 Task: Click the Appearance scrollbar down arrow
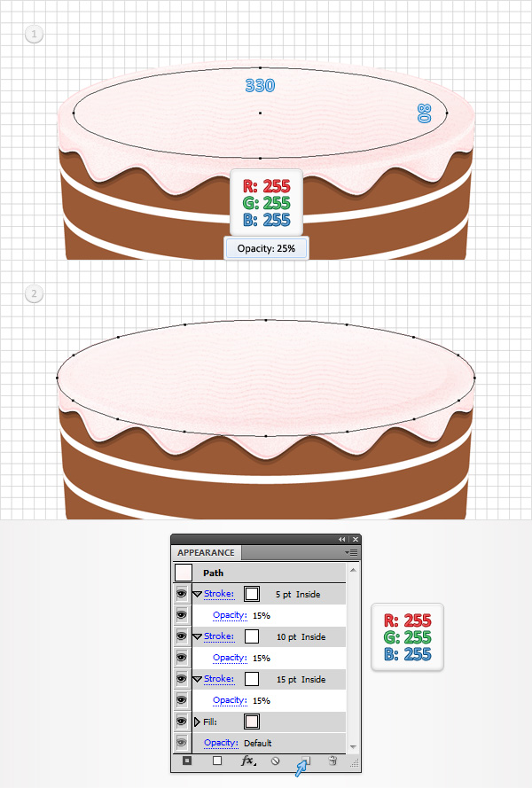click(353, 747)
